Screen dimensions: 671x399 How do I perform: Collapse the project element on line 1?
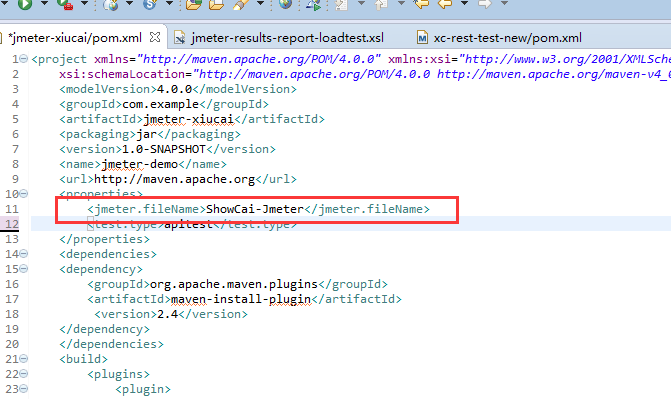click(x=24, y=59)
